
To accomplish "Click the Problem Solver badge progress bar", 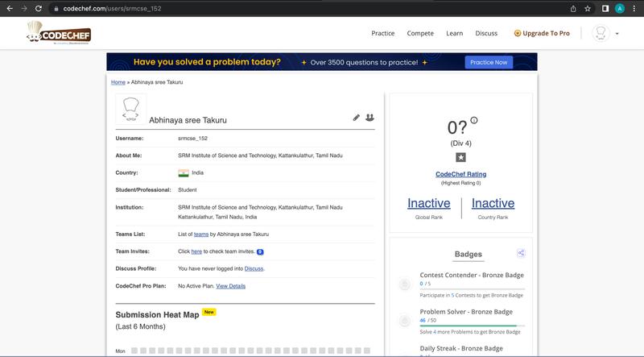I will (x=472, y=326).
